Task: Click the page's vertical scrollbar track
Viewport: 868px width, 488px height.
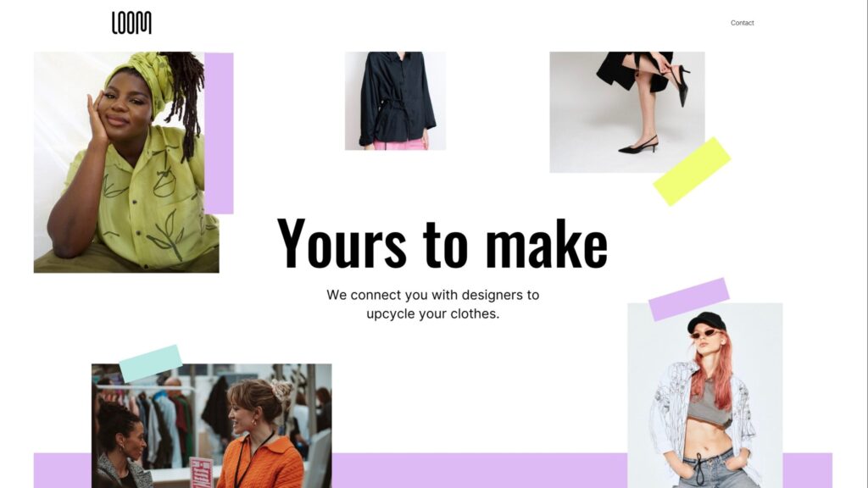Action: (x=864, y=244)
